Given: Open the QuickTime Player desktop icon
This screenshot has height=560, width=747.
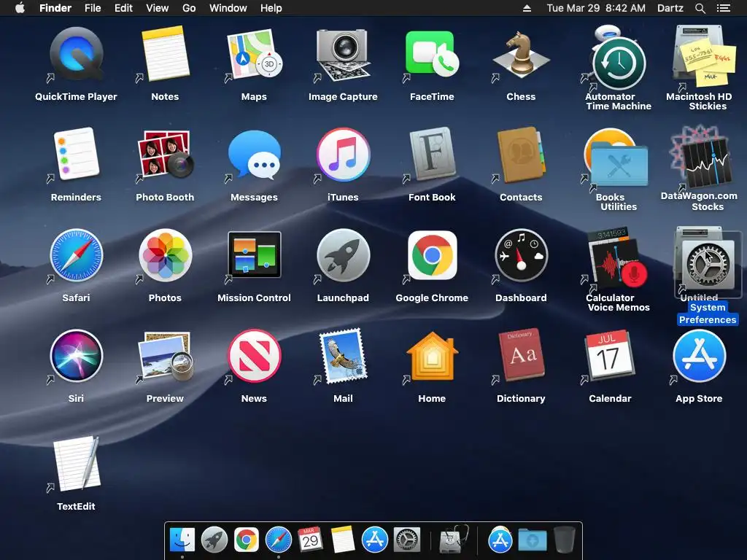Looking at the screenshot, I should click(x=76, y=53).
